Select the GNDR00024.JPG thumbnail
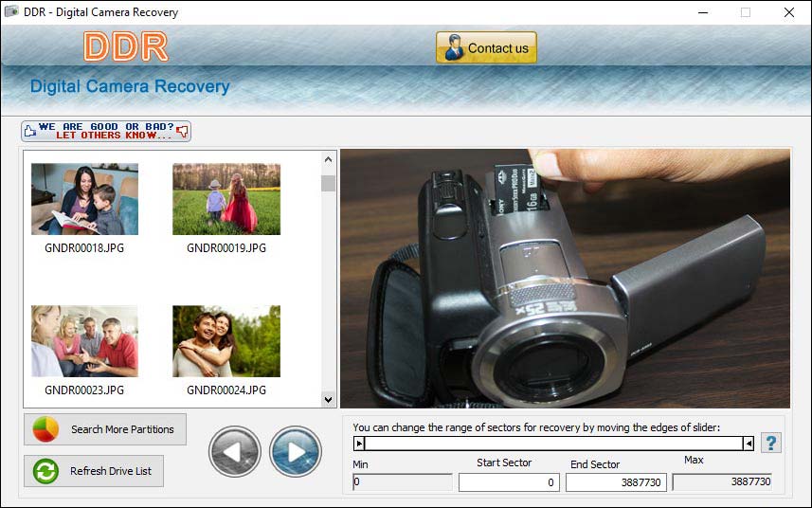The height and width of the screenshot is (508, 812). click(226, 341)
